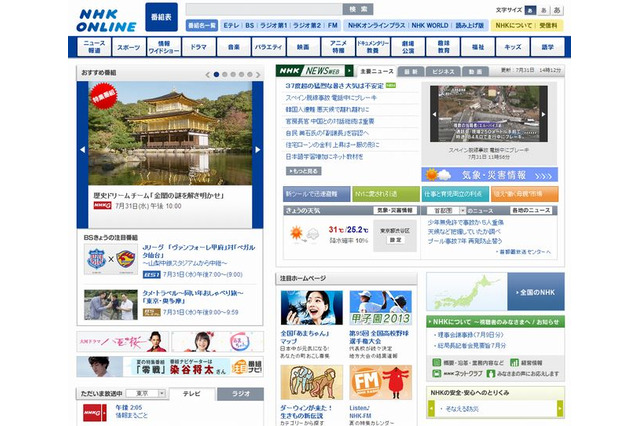Click the 経営情報 chart icon
Viewport: 640px width, 426px height.
[x=514, y=362]
